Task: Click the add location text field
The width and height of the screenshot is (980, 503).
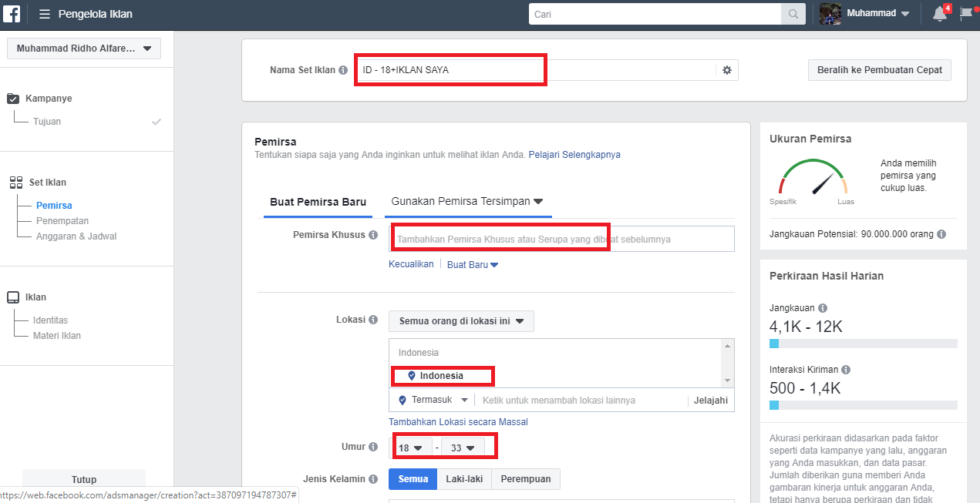Action: (582, 401)
